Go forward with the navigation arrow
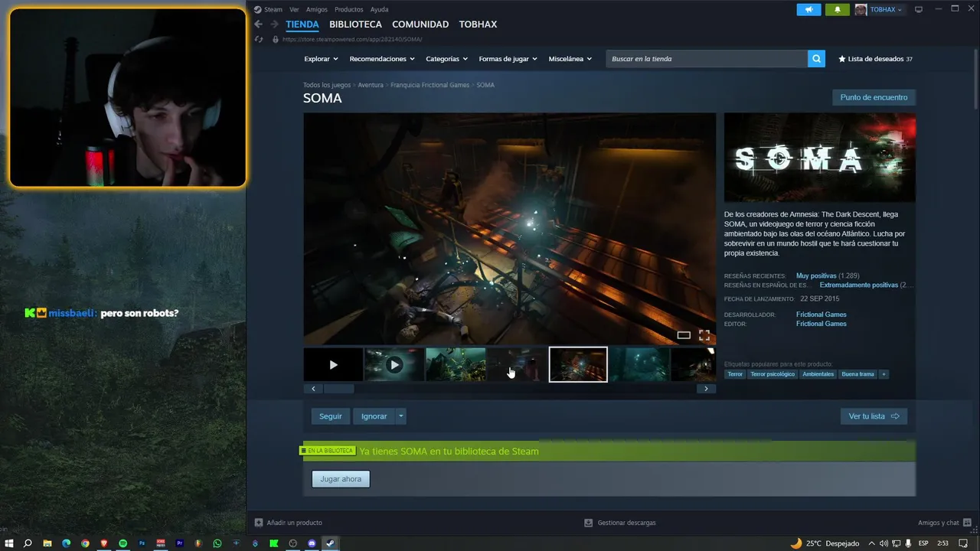 point(274,24)
